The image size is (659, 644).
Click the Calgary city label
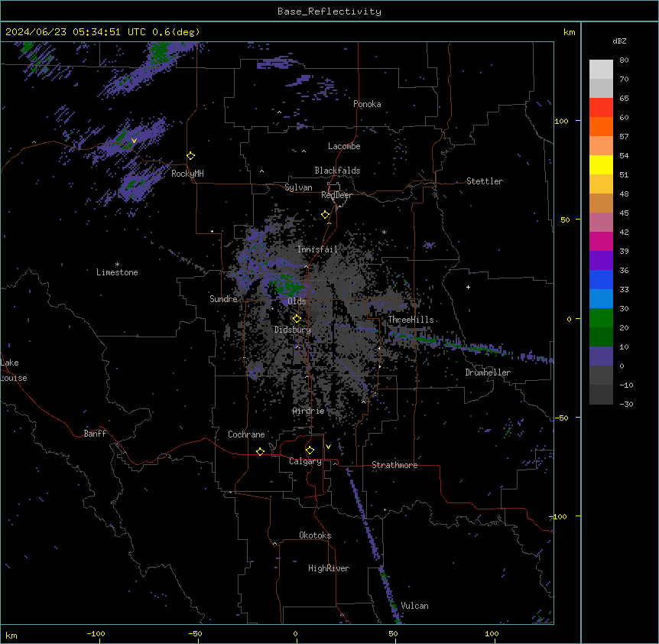305,461
